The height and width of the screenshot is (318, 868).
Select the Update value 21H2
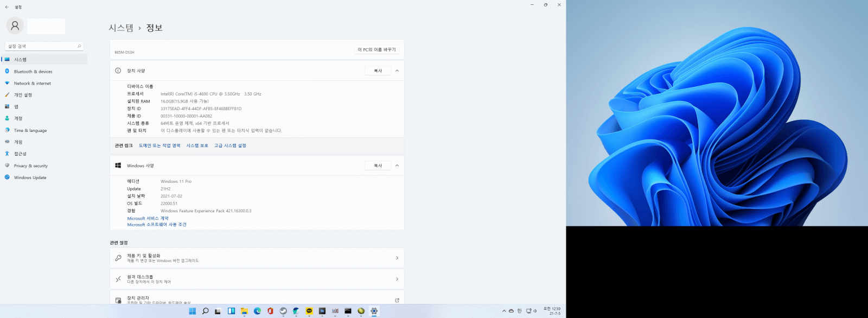pyautogui.click(x=165, y=189)
